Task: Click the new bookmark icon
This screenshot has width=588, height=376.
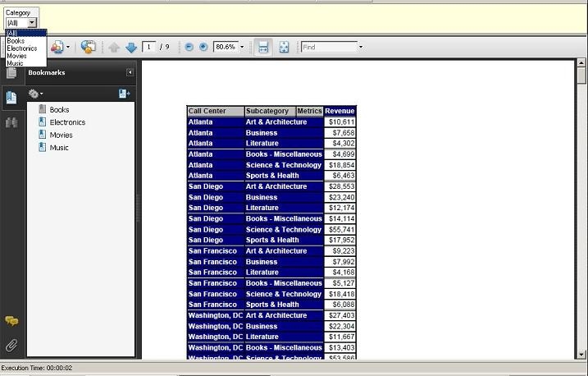Action: (124, 94)
